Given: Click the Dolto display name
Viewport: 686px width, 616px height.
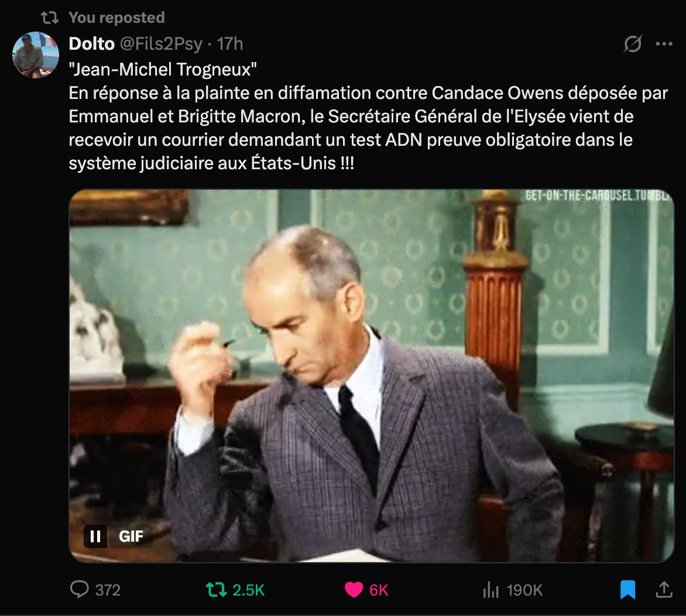Looking at the screenshot, I should coord(91,44).
